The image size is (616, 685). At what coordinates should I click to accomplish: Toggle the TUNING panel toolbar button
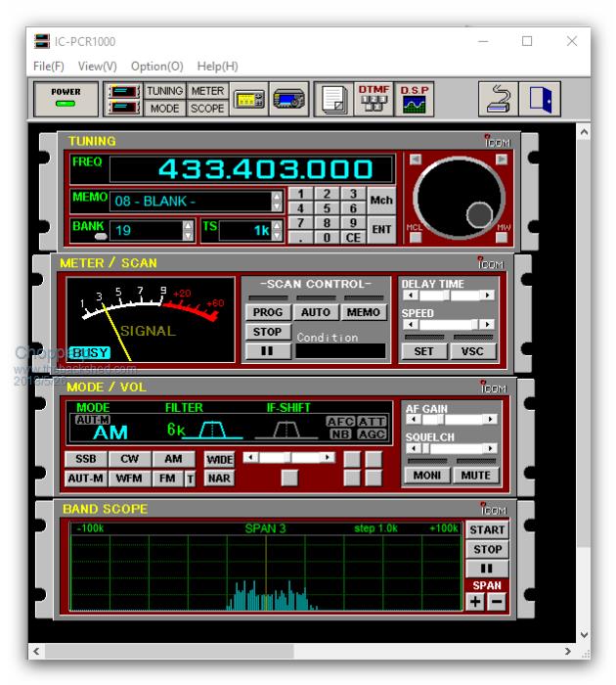[164, 91]
